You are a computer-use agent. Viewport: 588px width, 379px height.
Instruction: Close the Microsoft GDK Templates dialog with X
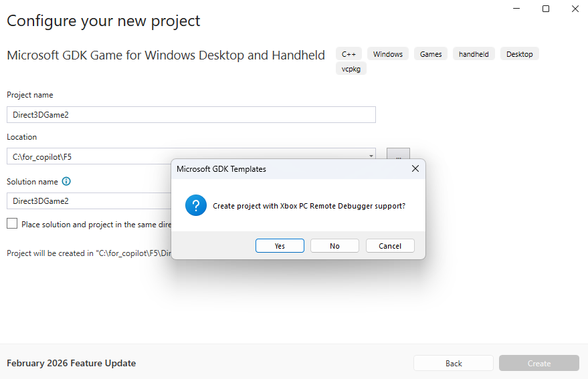tap(415, 168)
